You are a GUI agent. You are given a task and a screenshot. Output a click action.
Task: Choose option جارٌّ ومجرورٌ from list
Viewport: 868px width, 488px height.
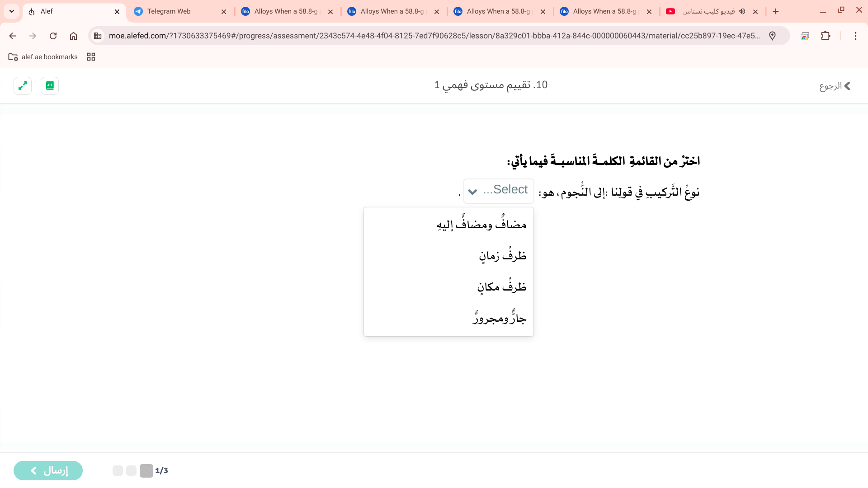(x=499, y=319)
